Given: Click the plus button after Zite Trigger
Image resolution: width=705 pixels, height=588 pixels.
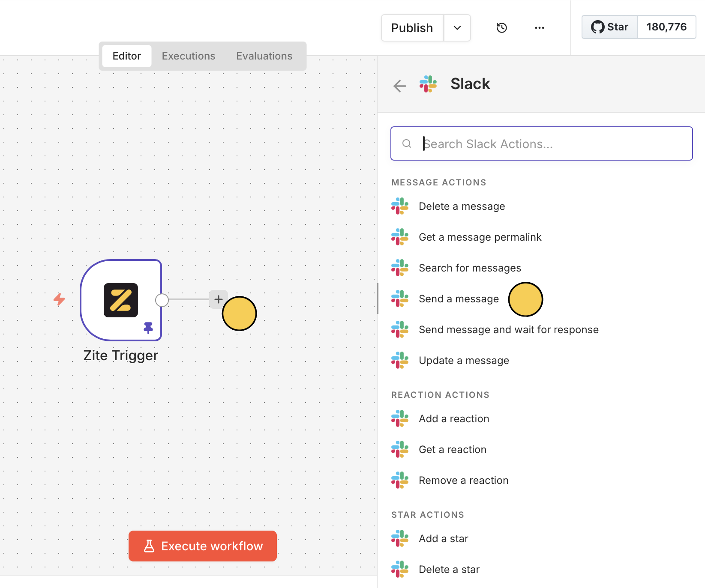Looking at the screenshot, I should (218, 299).
